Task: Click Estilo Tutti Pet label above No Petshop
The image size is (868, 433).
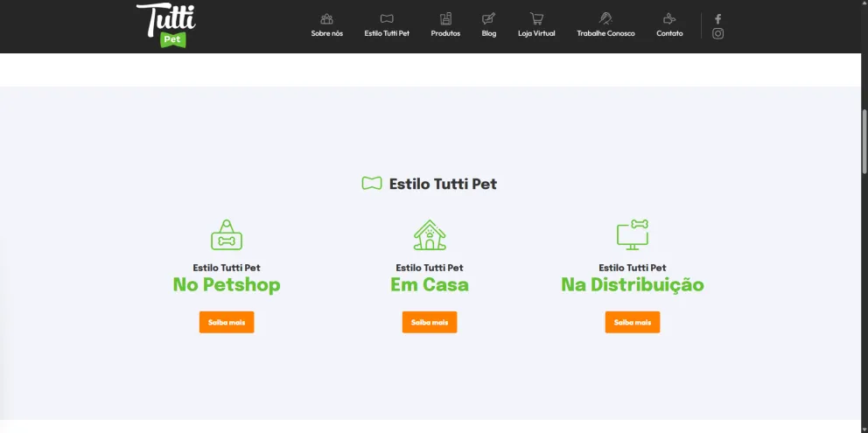Action: (227, 268)
